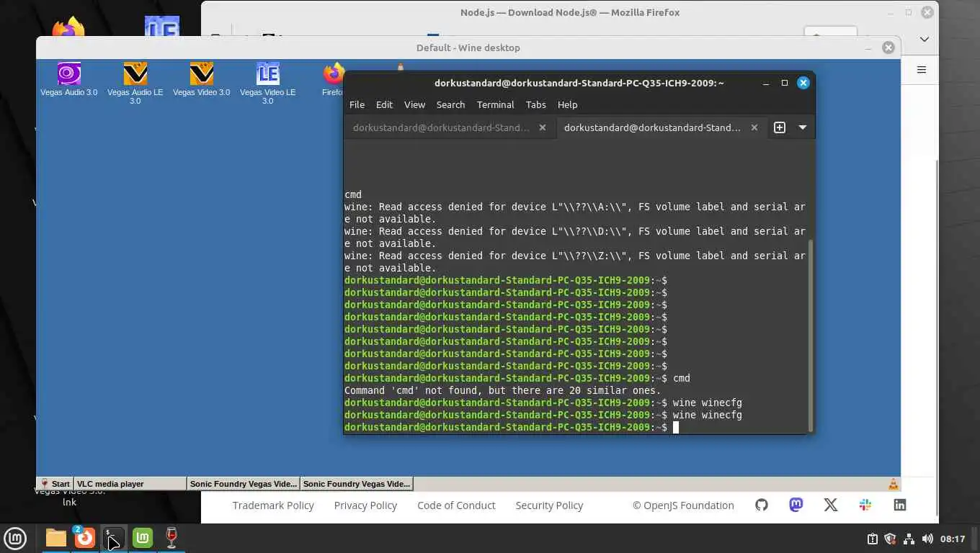The height and width of the screenshot is (553, 980).
Task: Open green Mint app icon in panel
Action: (x=143, y=538)
